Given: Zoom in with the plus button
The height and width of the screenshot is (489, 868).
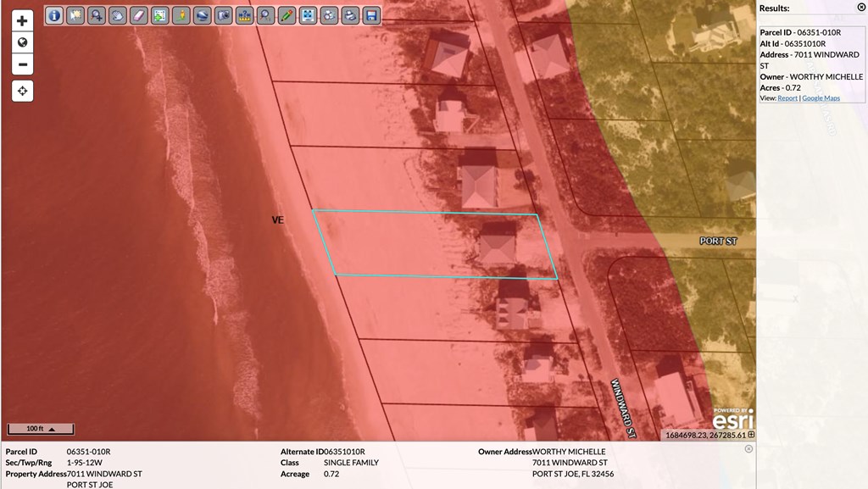Looking at the screenshot, I should coord(23,21).
